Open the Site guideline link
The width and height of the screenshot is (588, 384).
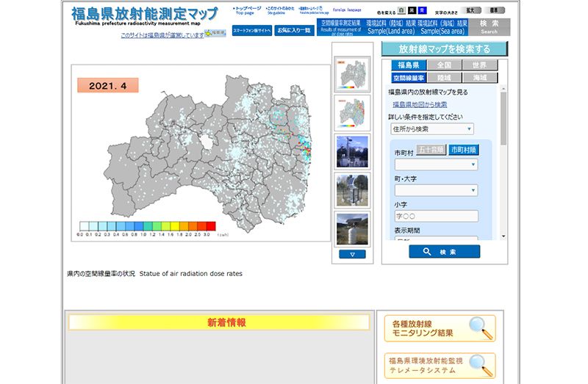[280, 10]
